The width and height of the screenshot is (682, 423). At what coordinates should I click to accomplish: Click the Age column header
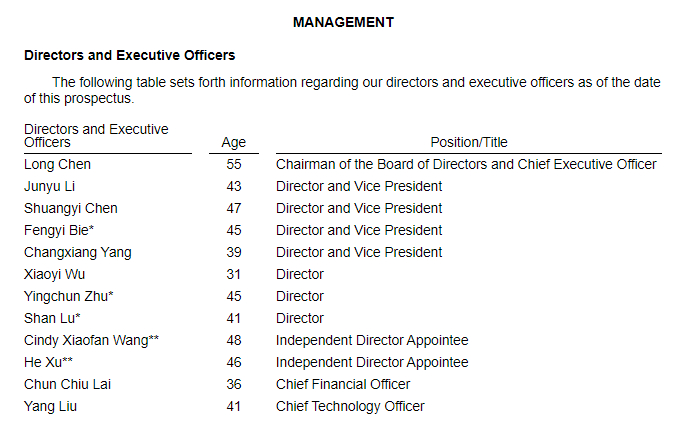coord(233,143)
